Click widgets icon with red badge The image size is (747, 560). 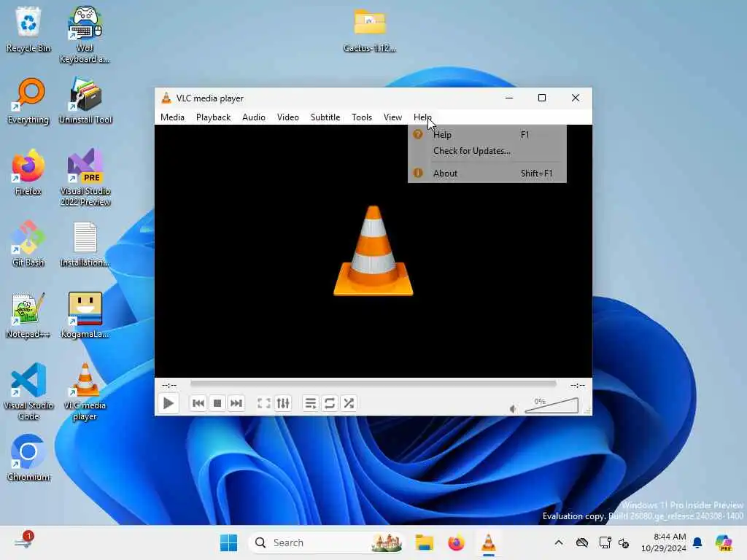pyautogui.click(x=23, y=542)
